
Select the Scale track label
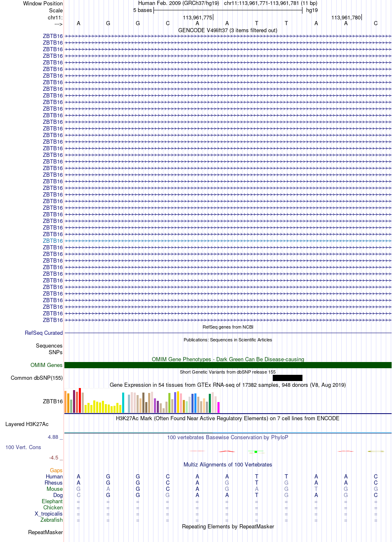tap(56, 10)
